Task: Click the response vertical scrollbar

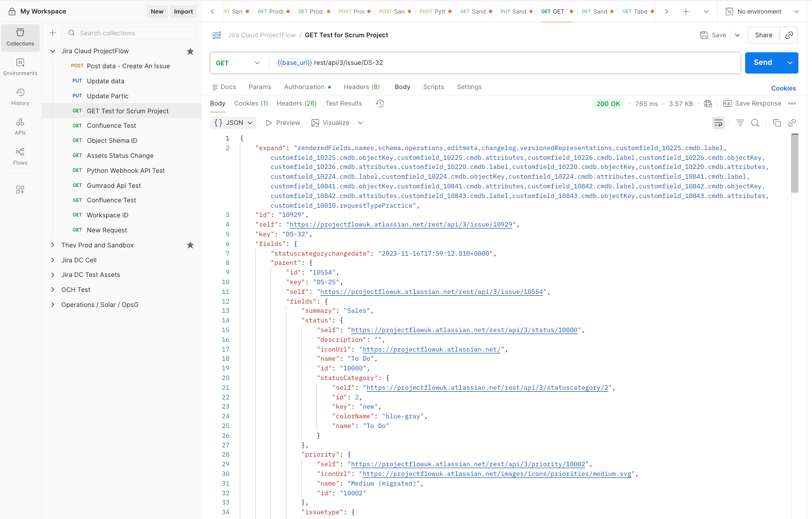Action: (x=795, y=164)
